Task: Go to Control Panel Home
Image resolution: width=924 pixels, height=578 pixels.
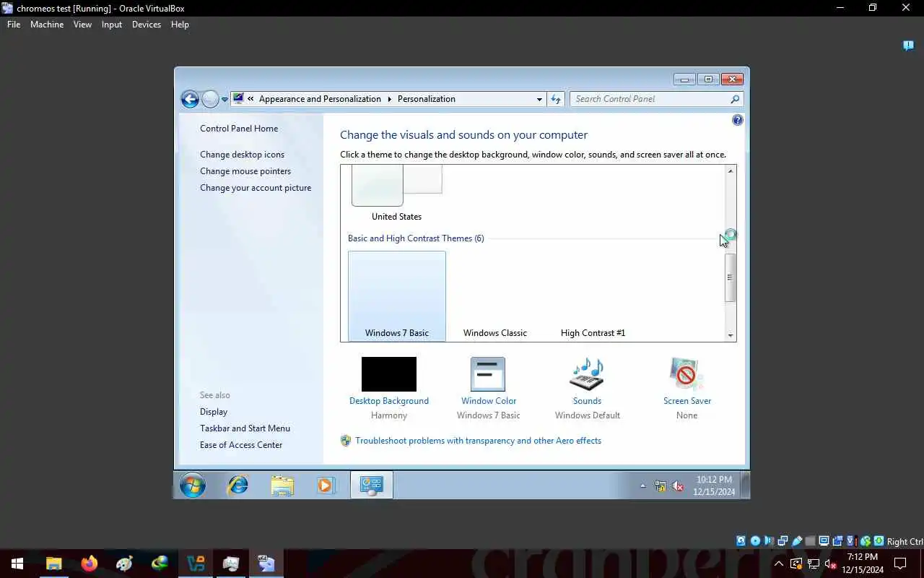Action: coord(239,129)
